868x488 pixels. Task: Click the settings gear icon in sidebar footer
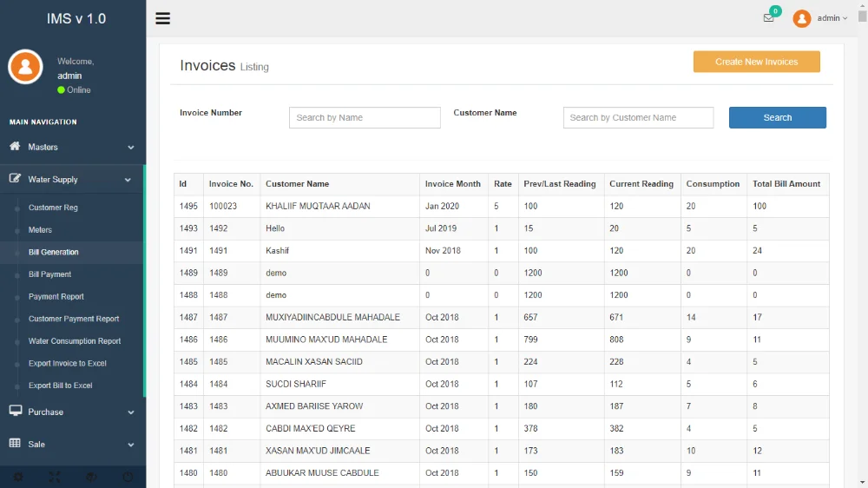18,477
